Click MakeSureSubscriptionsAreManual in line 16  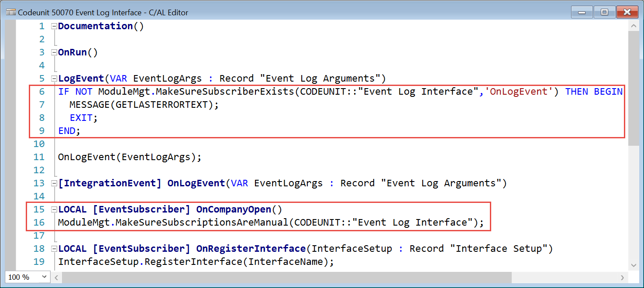[x=203, y=223]
